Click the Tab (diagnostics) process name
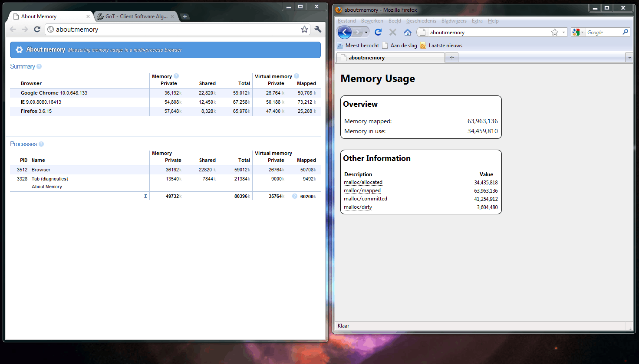This screenshot has width=639, height=364. point(50,179)
